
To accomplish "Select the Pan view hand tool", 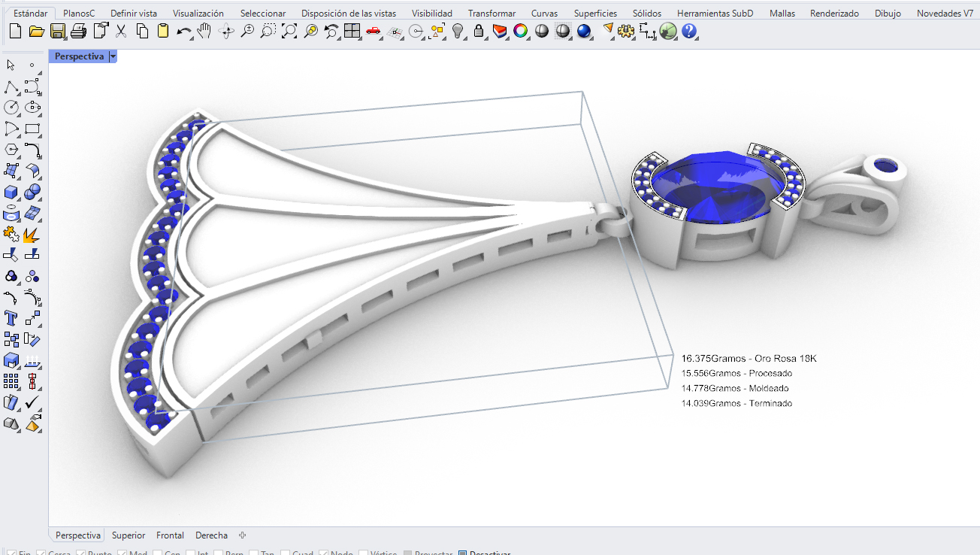I will (204, 31).
